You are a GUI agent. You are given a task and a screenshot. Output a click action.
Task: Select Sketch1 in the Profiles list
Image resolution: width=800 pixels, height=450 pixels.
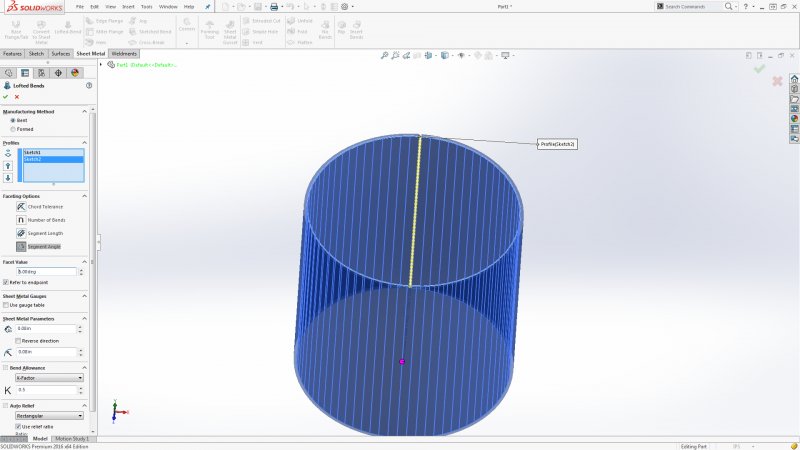50,152
